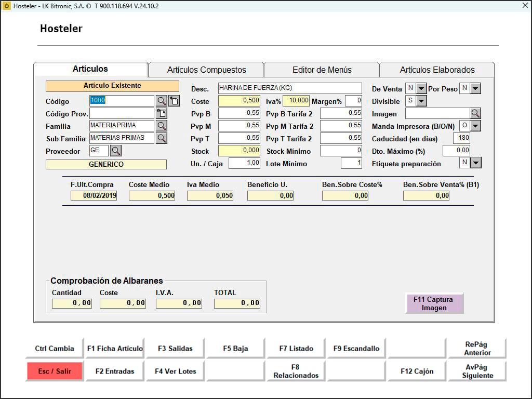Click the Imagen field search magnifier

(x=475, y=113)
